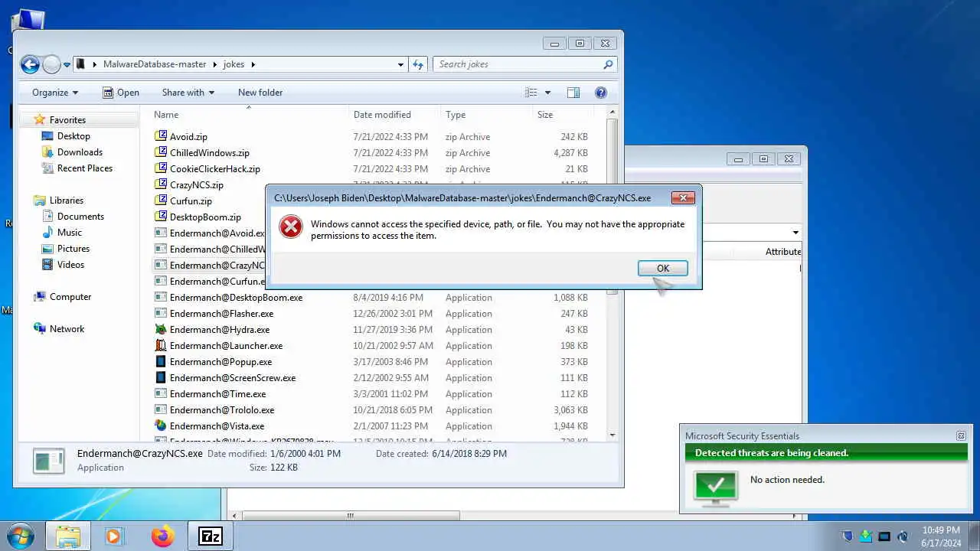Select Endermanch@Flasher.exe file
This screenshot has width=980, height=551.
(221, 314)
